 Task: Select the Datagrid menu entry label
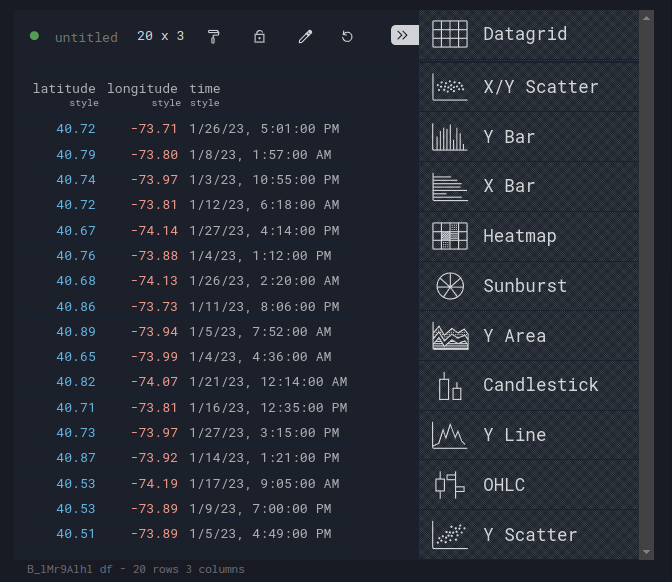[x=525, y=34]
